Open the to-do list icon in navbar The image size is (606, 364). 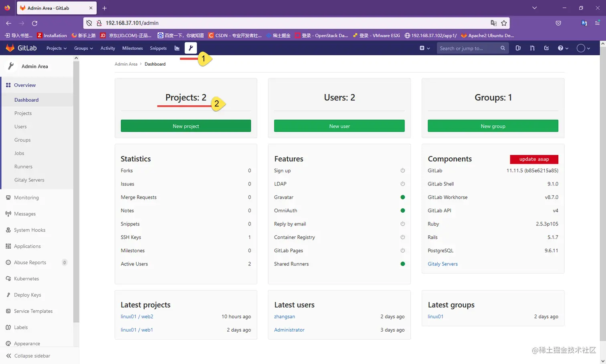tap(546, 48)
